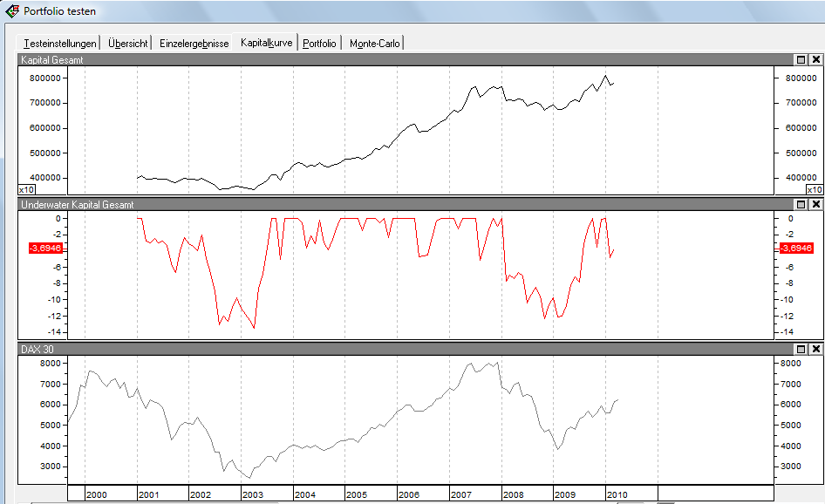
Task: Close the Kapital Gesamt chart panel
Action: pos(816,60)
